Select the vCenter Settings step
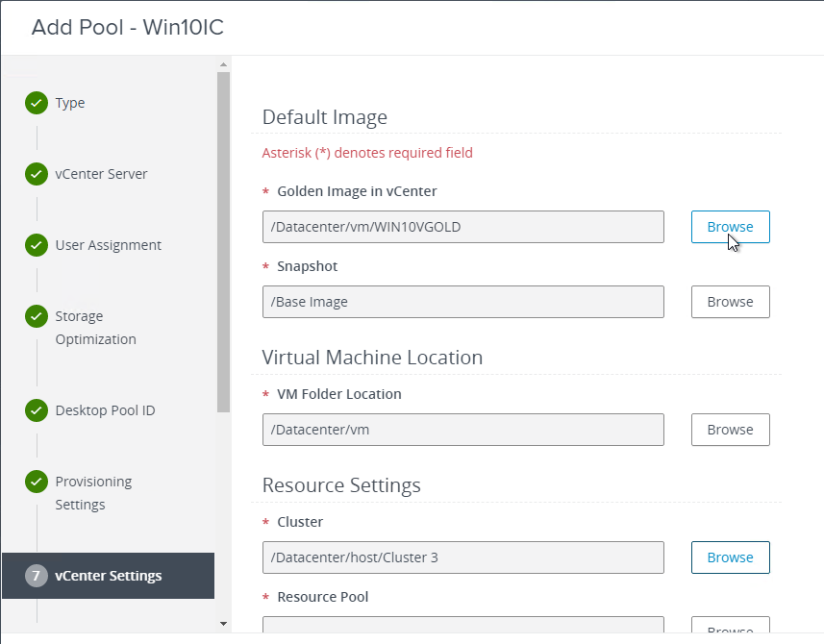The width and height of the screenshot is (824, 644). click(x=109, y=576)
